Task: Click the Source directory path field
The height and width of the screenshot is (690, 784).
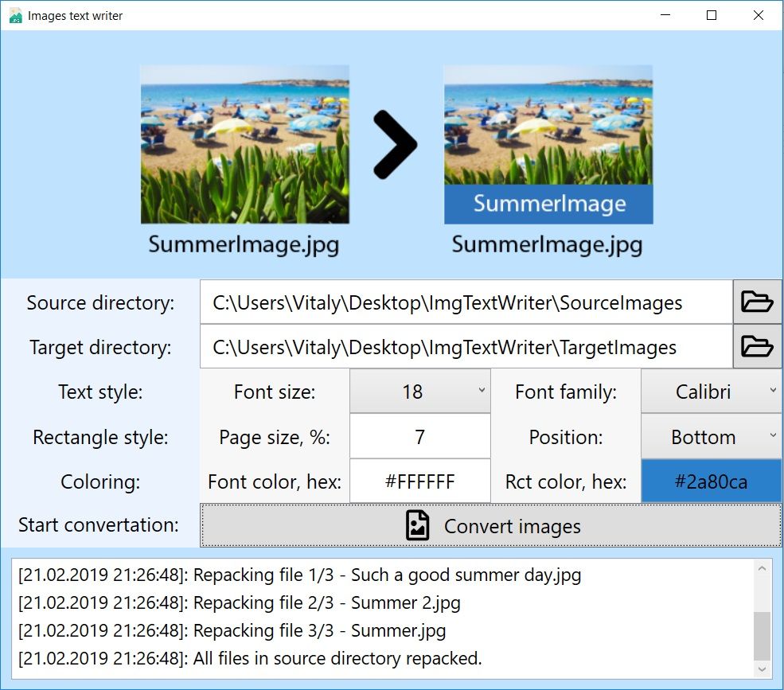Action: click(x=466, y=302)
